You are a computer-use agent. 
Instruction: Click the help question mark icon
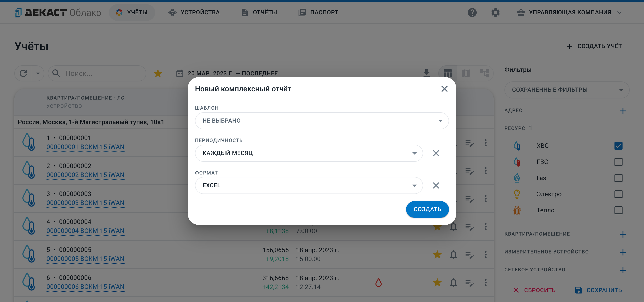[x=472, y=12]
